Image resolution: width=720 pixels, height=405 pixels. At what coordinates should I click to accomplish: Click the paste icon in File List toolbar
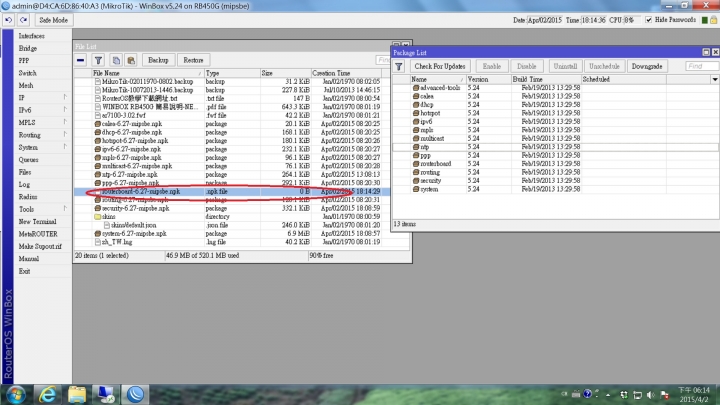[x=131, y=60]
